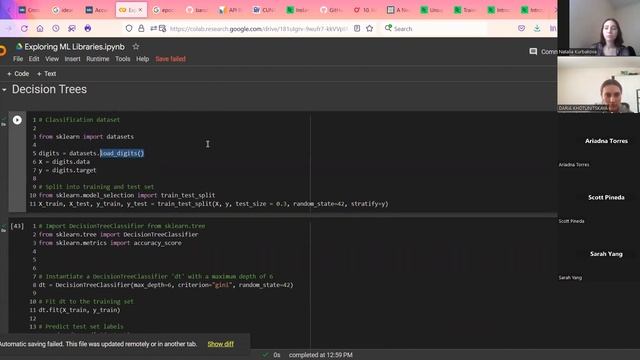Click the Decision Trees heading
Screen dimensions: 640x360
[x=49, y=89]
